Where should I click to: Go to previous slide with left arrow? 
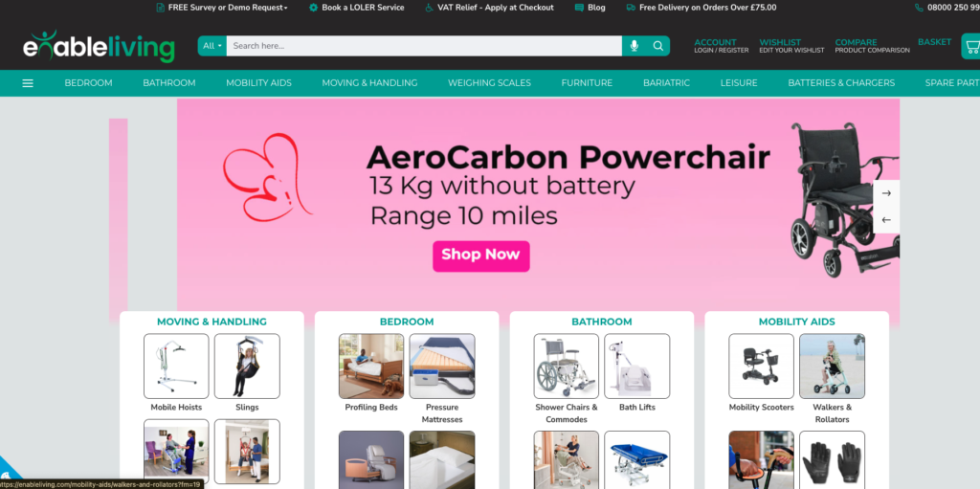pos(886,220)
